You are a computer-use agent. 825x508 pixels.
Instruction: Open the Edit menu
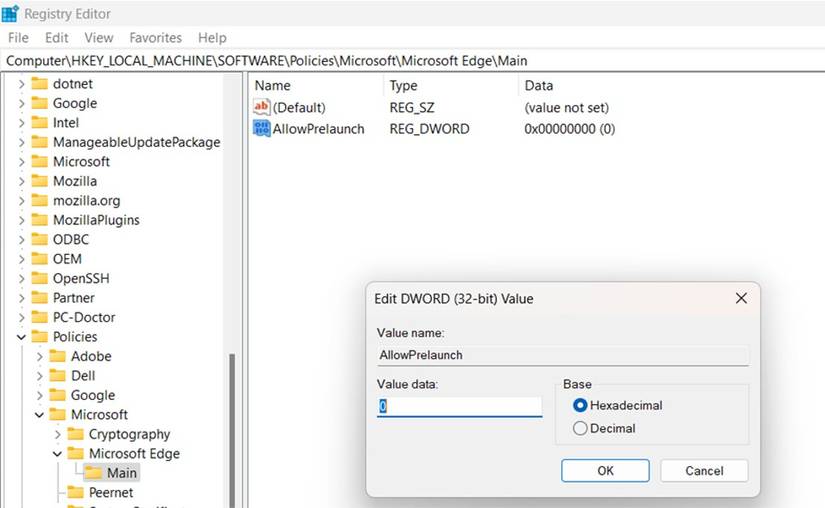click(57, 38)
